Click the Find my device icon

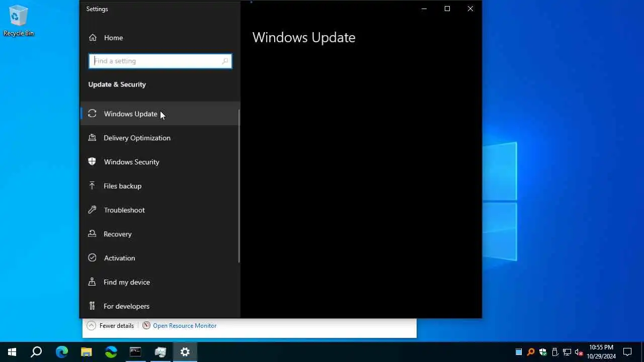point(92,282)
